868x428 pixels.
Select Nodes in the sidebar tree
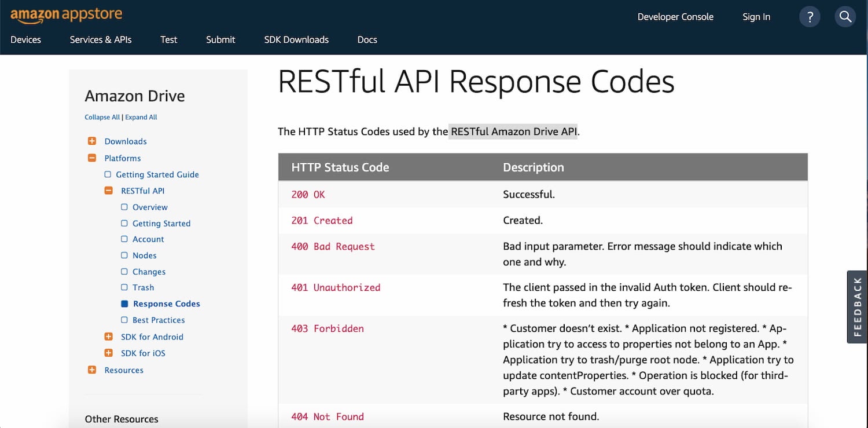pos(145,255)
